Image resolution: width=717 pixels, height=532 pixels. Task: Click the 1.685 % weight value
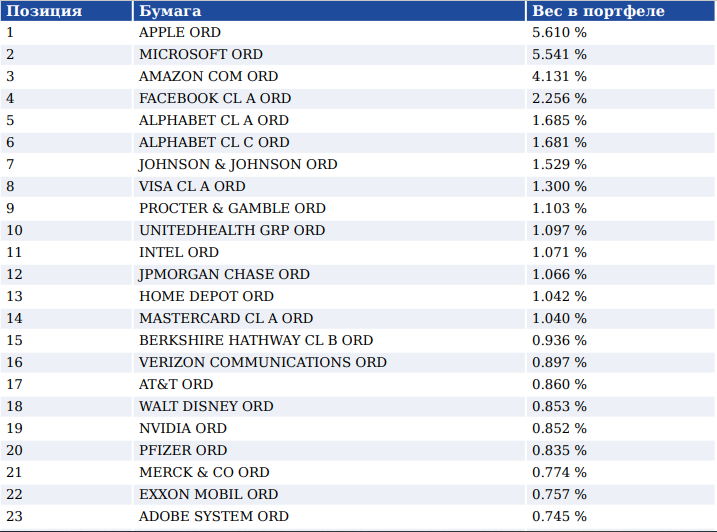pyautogui.click(x=559, y=120)
